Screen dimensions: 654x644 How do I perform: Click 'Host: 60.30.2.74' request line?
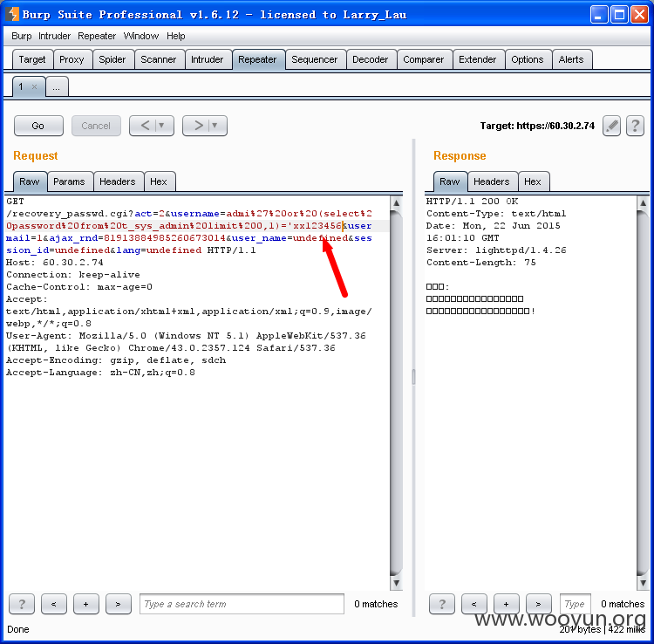[55, 263]
